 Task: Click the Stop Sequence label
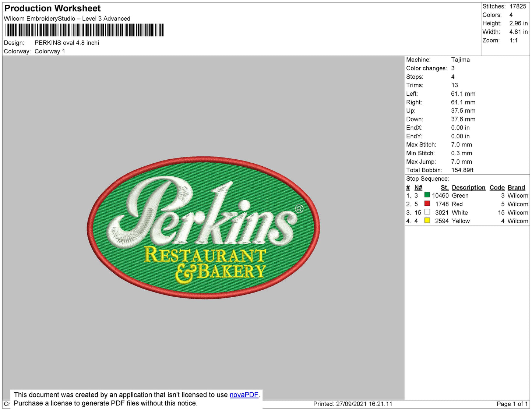point(427,178)
